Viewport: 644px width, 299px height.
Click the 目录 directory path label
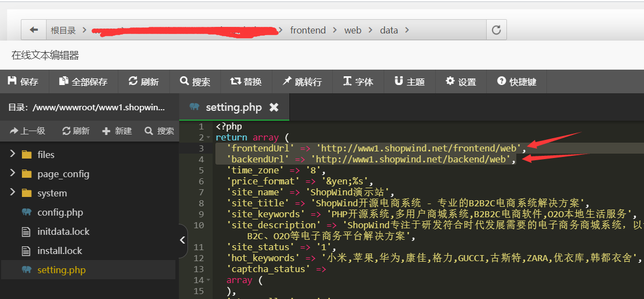[87, 108]
